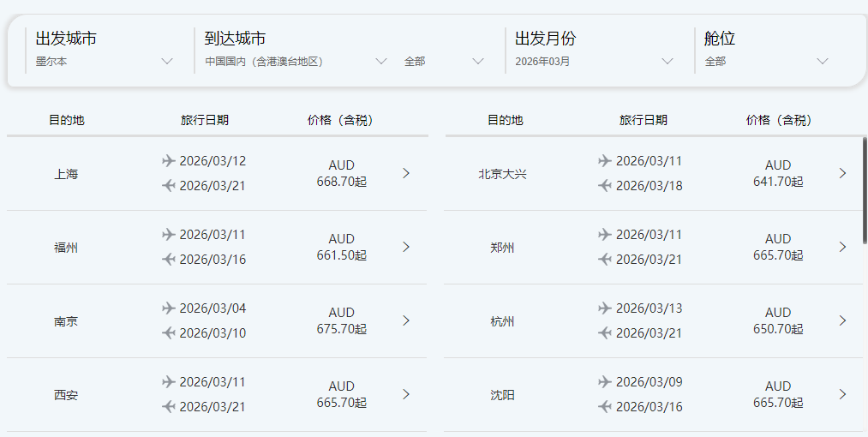Click the arrow chevron for 杭州 flight
Screen dimensions: 868x437
point(842,320)
